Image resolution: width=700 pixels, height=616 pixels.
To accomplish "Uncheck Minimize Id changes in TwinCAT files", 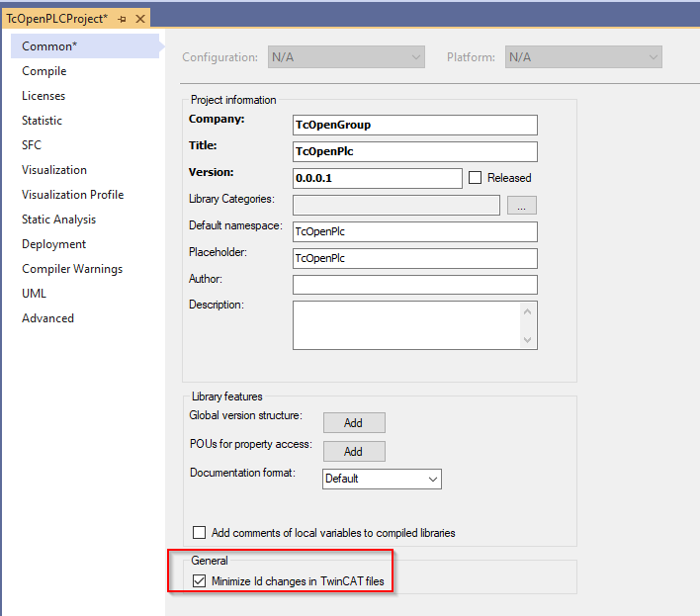I will coord(199,580).
